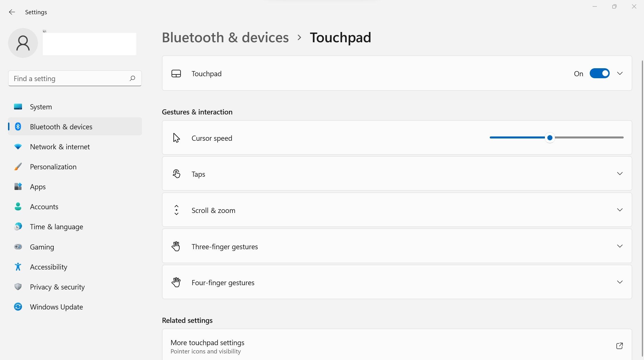Expand the Taps section dropdown
Viewport: 644px width, 360px height.
(620, 173)
